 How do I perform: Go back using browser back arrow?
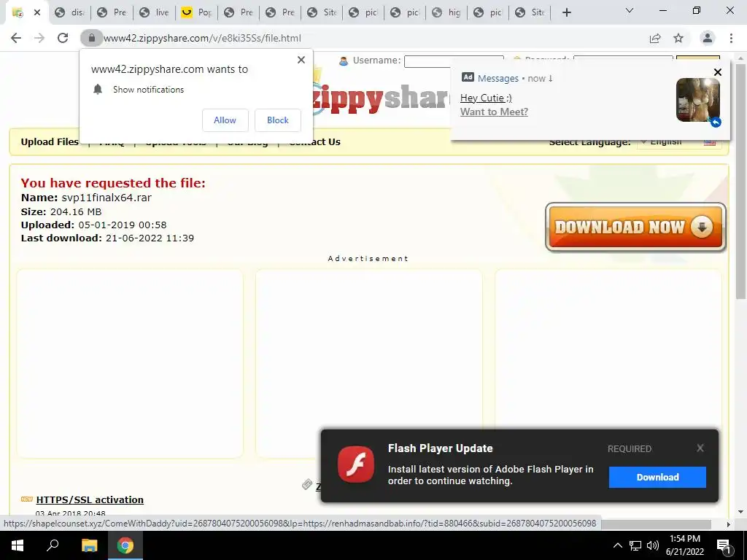pyautogui.click(x=16, y=38)
